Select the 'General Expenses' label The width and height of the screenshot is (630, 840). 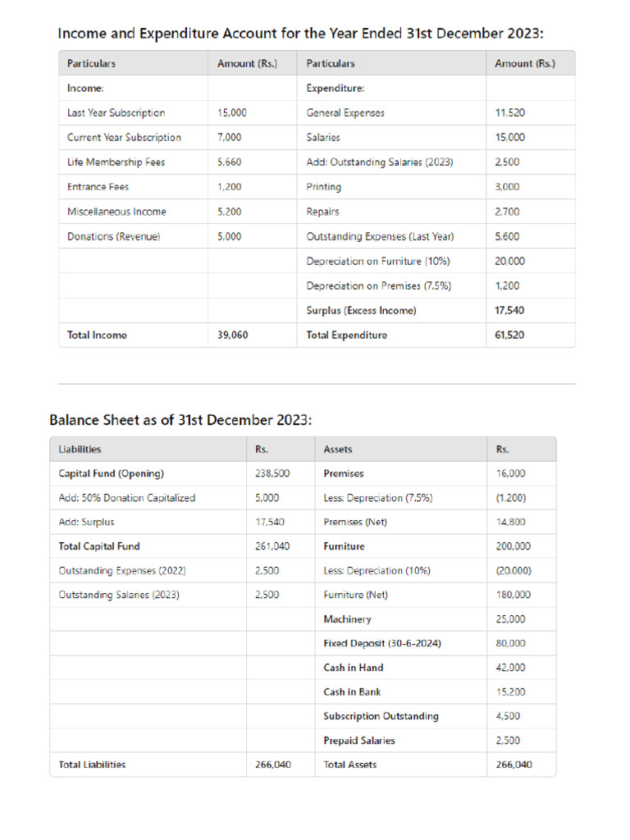[x=345, y=112]
